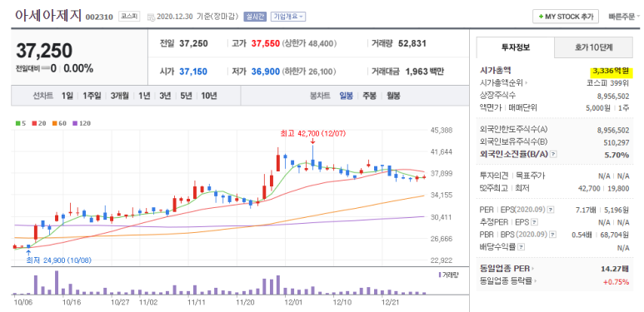Click the calendar icon beside the date
The width and height of the screenshot is (644, 312).
(x=151, y=17)
